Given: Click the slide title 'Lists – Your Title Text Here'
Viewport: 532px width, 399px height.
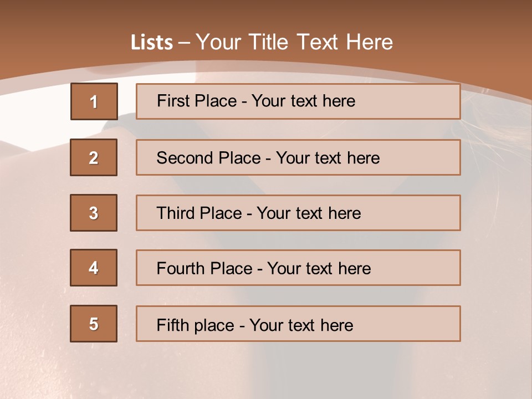Looking at the screenshot, I should [x=262, y=42].
